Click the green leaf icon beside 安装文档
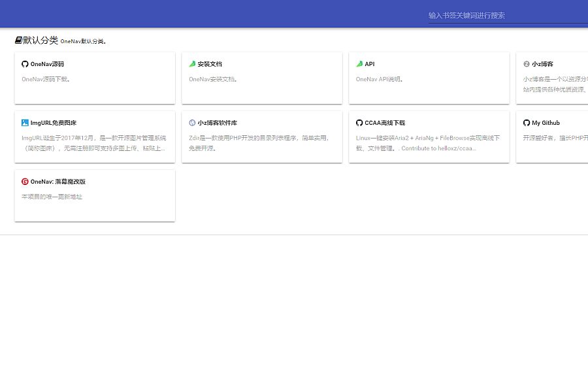Image resolution: width=588 pixels, height=392 pixels. (192, 64)
